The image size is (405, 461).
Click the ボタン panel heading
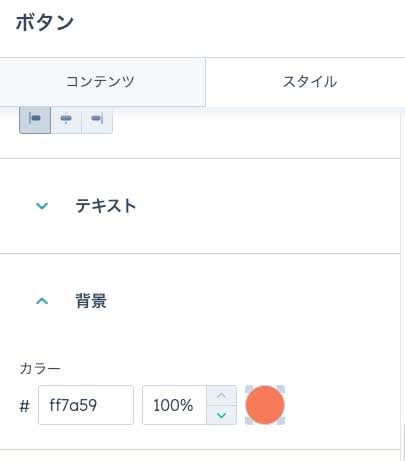point(45,23)
